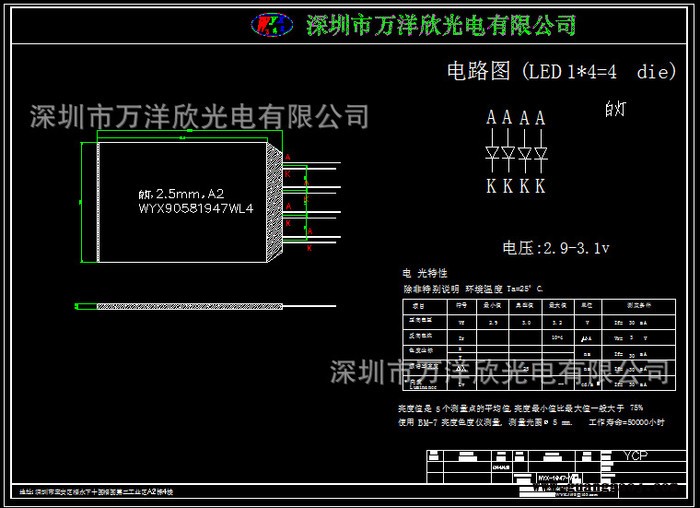This screenshot has width=700, height=508.
Task: Select the '3.0' typical value cell
Action: click(526, 322)
